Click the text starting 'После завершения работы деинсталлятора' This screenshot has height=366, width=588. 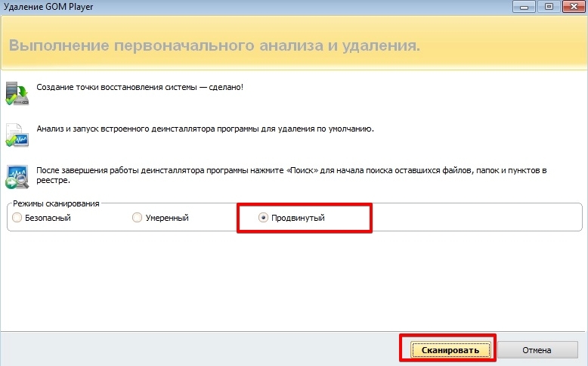[x=292, y=175]
